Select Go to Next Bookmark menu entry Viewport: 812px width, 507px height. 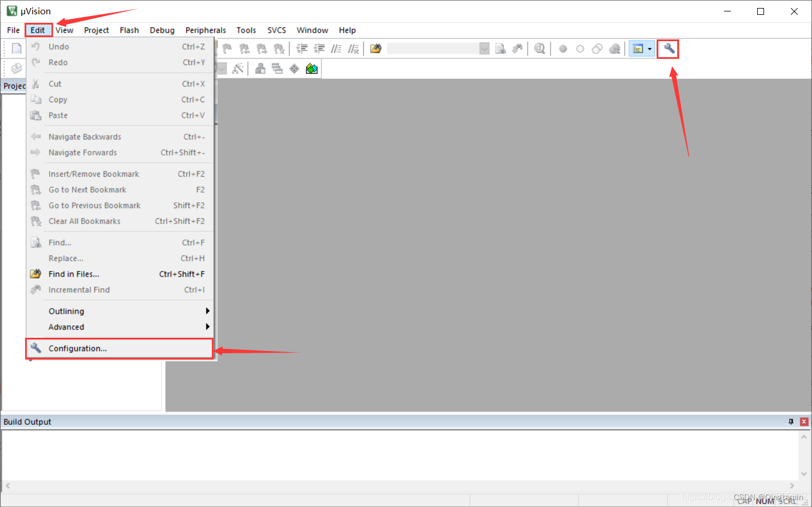120,190
